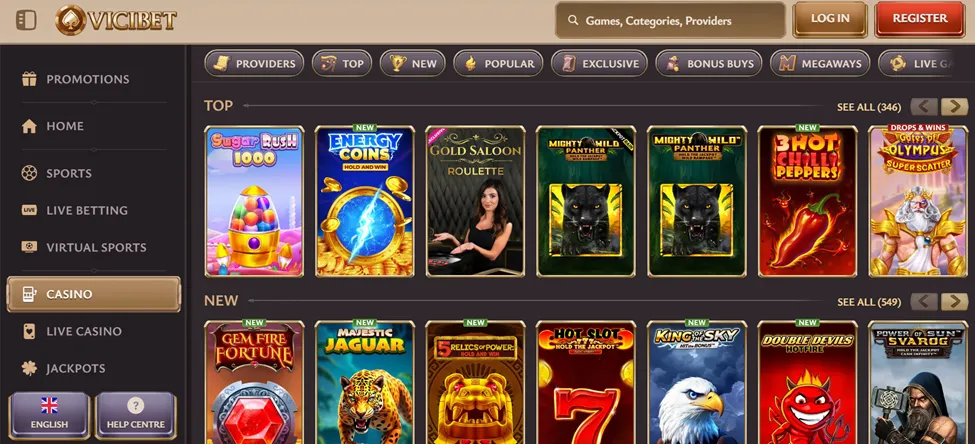This screenshot has width=975, height=444.
Task: Click the Jackpots clover icon
Action: pos(29,368)
